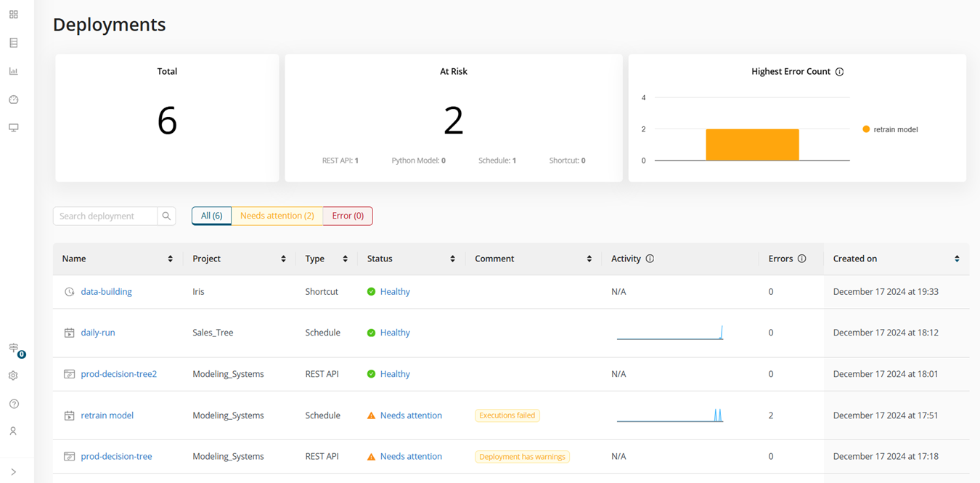Sort the table by Status column
980x483 pixels.
pos(452,259)
